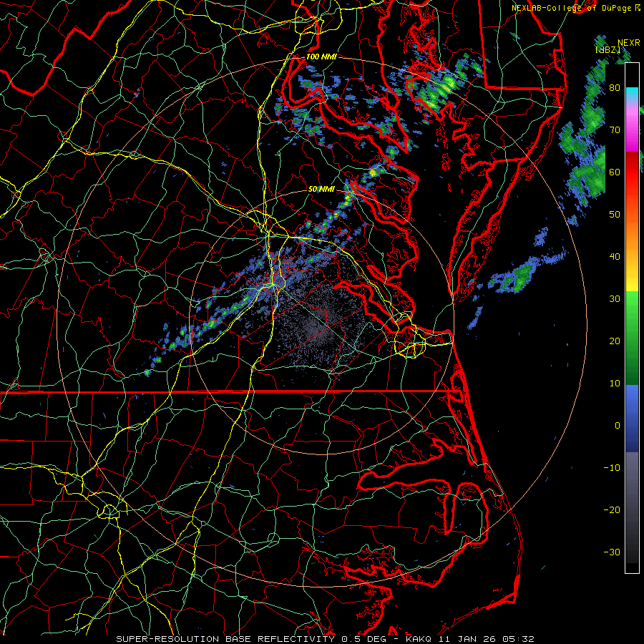The image size is (644, 644).
Task: Click the green segment of the reflectivity color bar
Action: [x=632, y=338]
